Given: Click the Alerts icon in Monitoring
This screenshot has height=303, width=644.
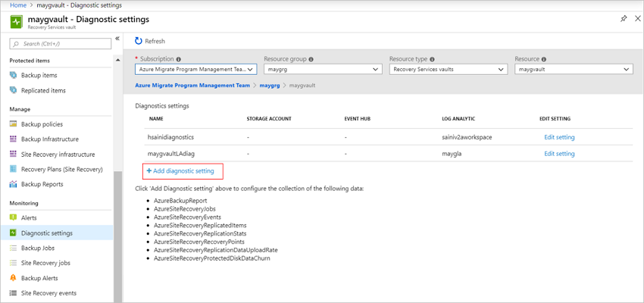Looking at the screenshot, I should point(13,218).
